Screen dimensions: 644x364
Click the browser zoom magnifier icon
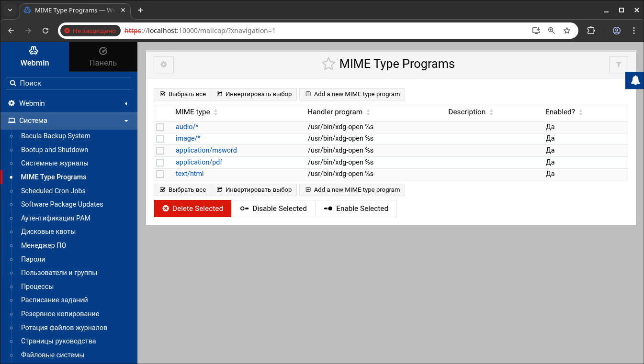tap(552, 31)
